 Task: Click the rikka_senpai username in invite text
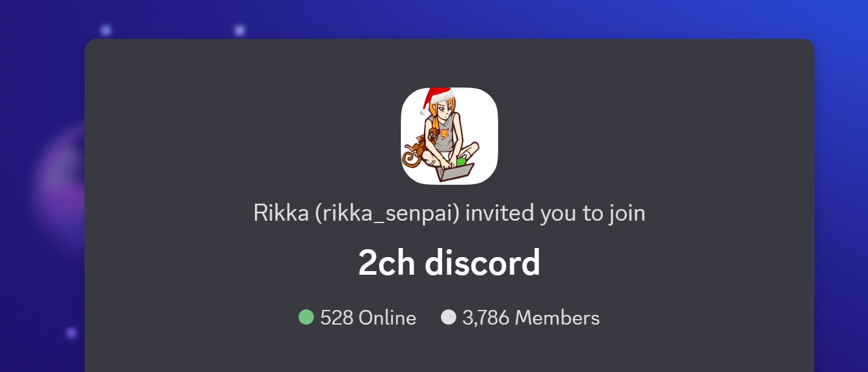pos(387,213)
